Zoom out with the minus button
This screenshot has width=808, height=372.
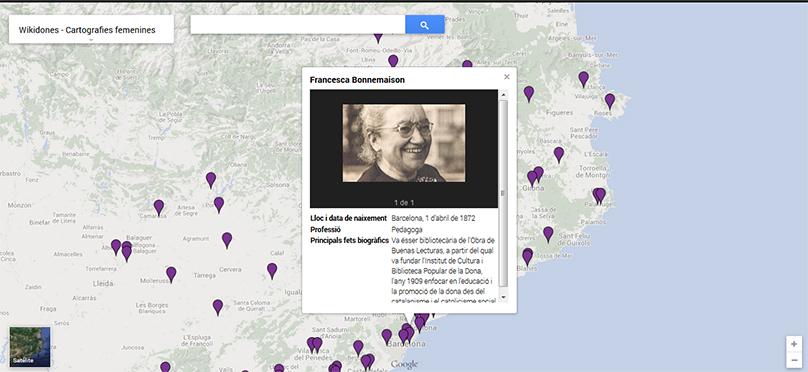794,359
